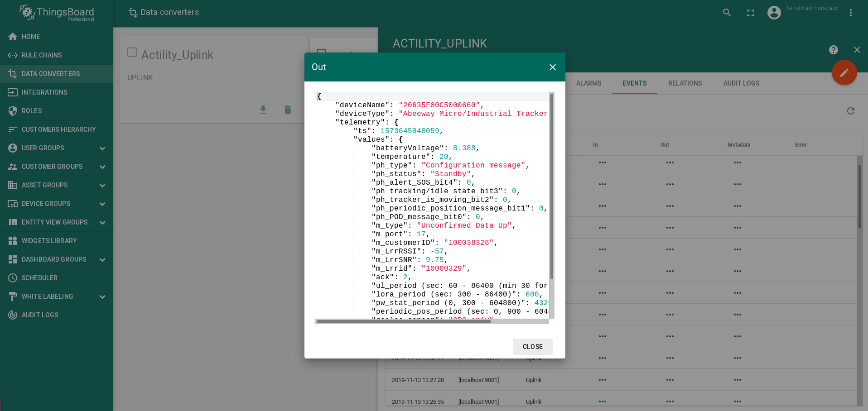Switch to the Alarms tab
Viewport: 868px width, 411px height.
(588, 83)
